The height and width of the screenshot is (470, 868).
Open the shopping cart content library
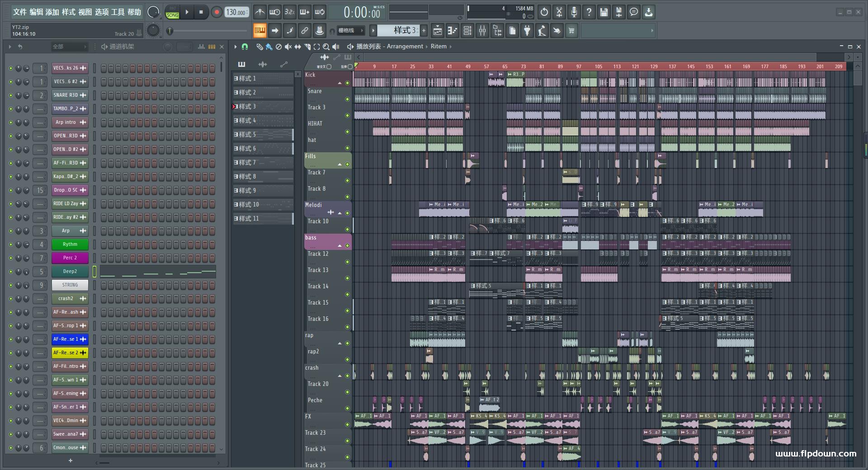tap(572, 31)
